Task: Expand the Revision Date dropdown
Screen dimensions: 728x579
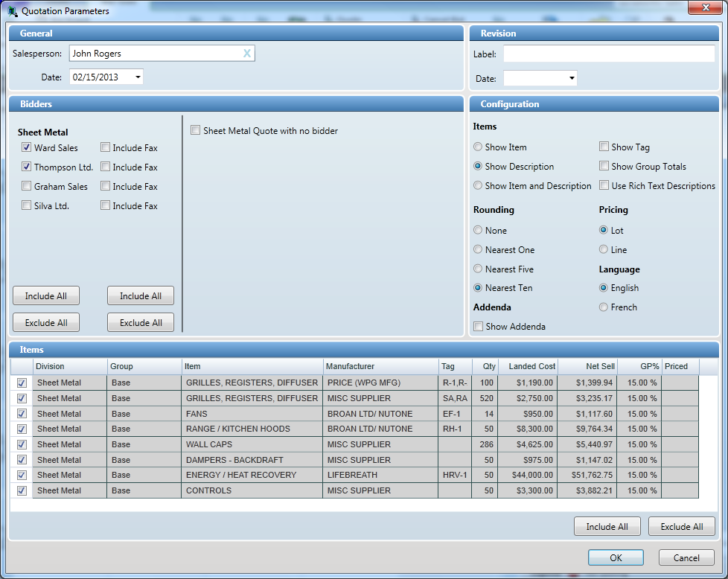Action: (x=572, y=78)
